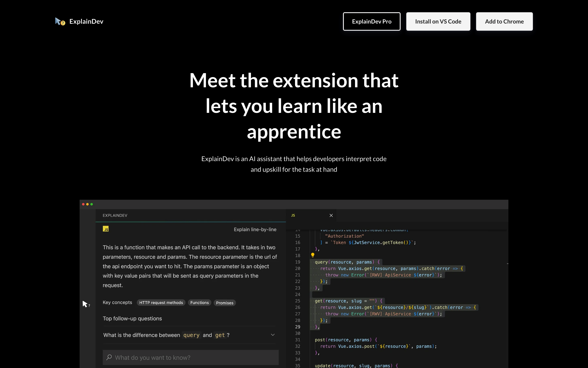
Task: Click the get inline code token
Action: click(220, 335)
